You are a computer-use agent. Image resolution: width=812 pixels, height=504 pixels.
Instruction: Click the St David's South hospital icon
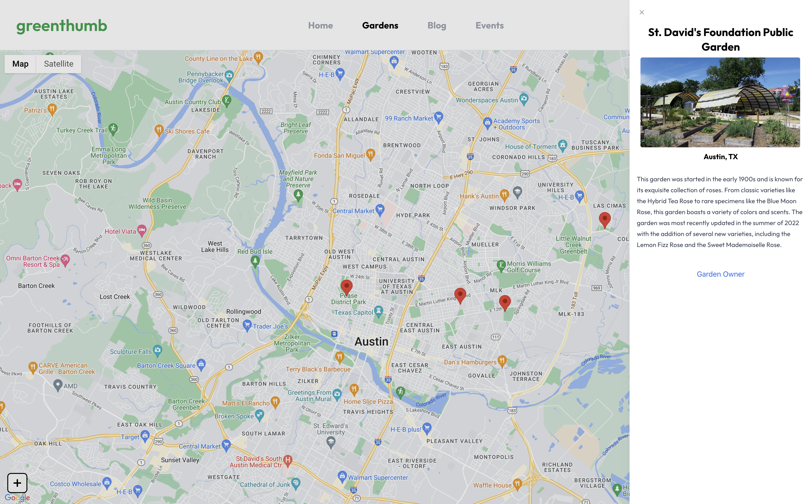pyautogui.click(x=288, y=461)
